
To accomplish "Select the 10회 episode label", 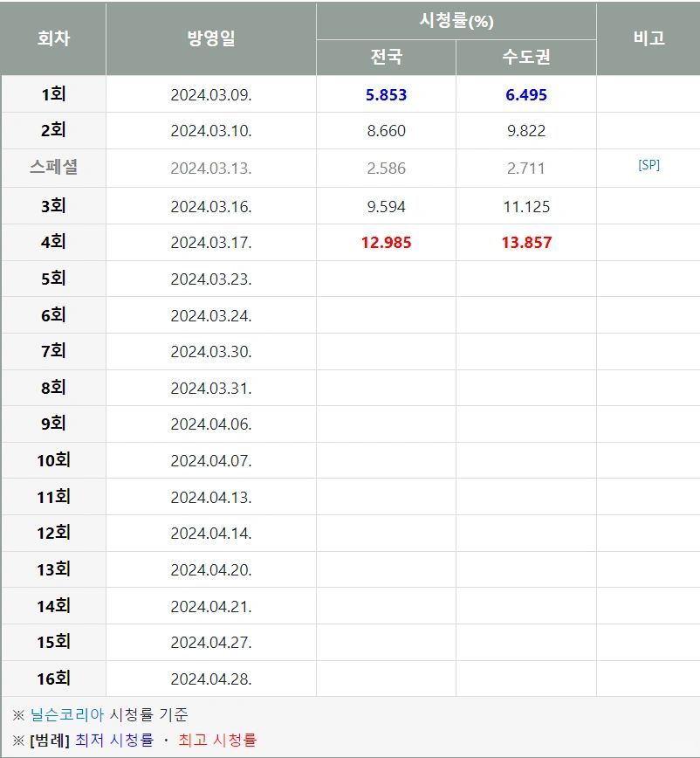I will click(53, 459).
